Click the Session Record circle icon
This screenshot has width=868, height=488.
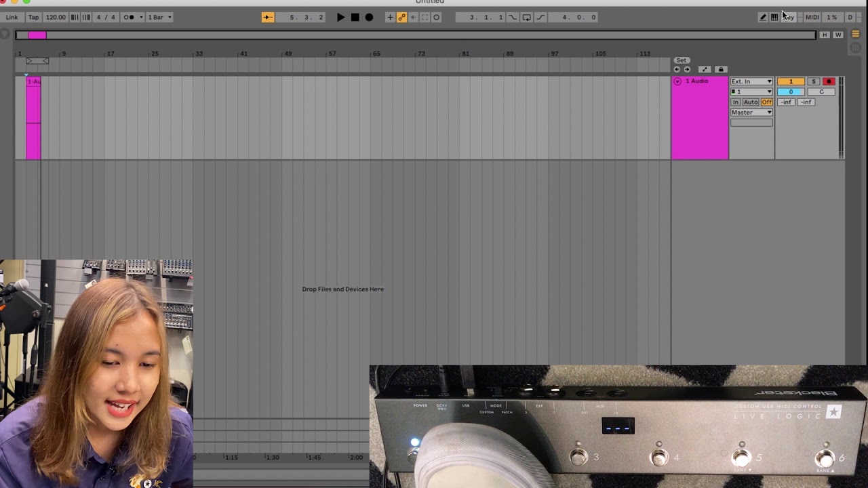[x=436, y=17]
